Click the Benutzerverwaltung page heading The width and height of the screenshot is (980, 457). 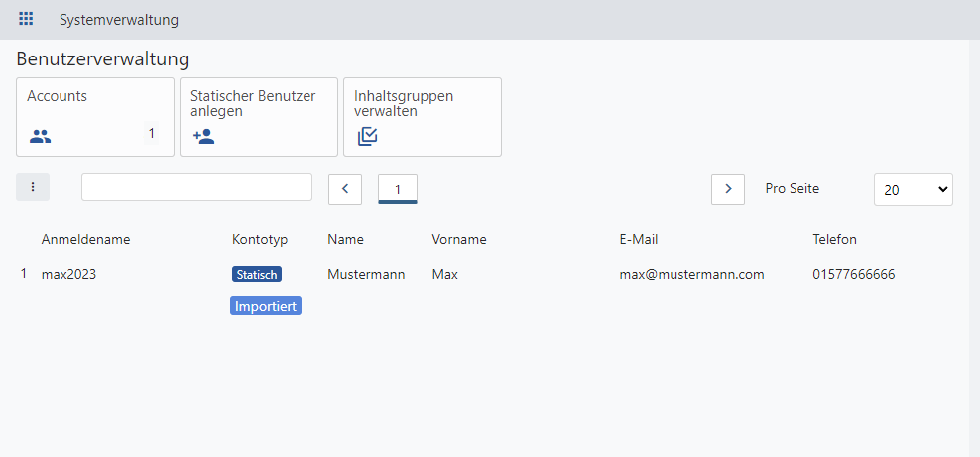[x=102, y=59]
